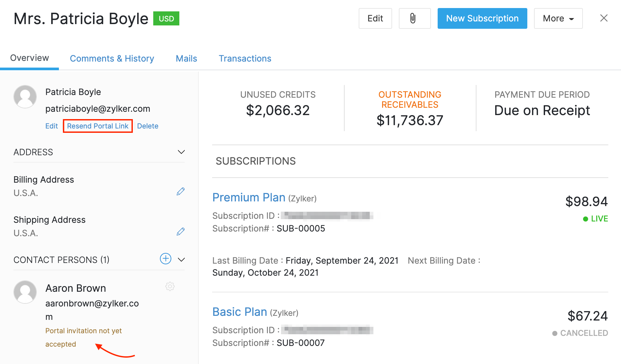Click the paperclip attachment icon
This screenshot has width=621, height=364.
click(414, 18)
